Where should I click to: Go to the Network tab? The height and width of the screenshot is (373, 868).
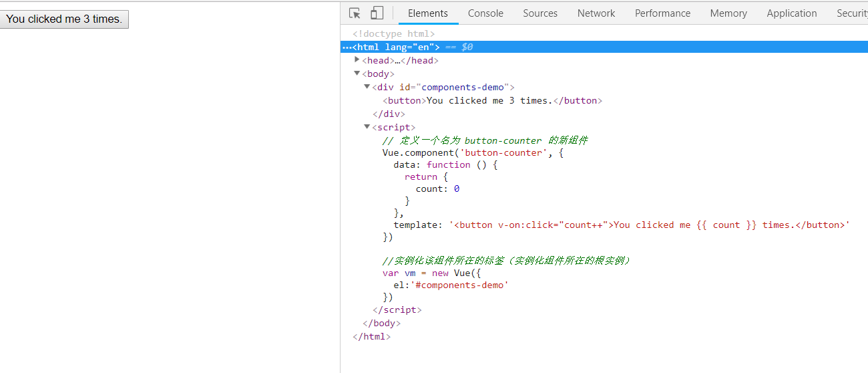coord(596,13)
